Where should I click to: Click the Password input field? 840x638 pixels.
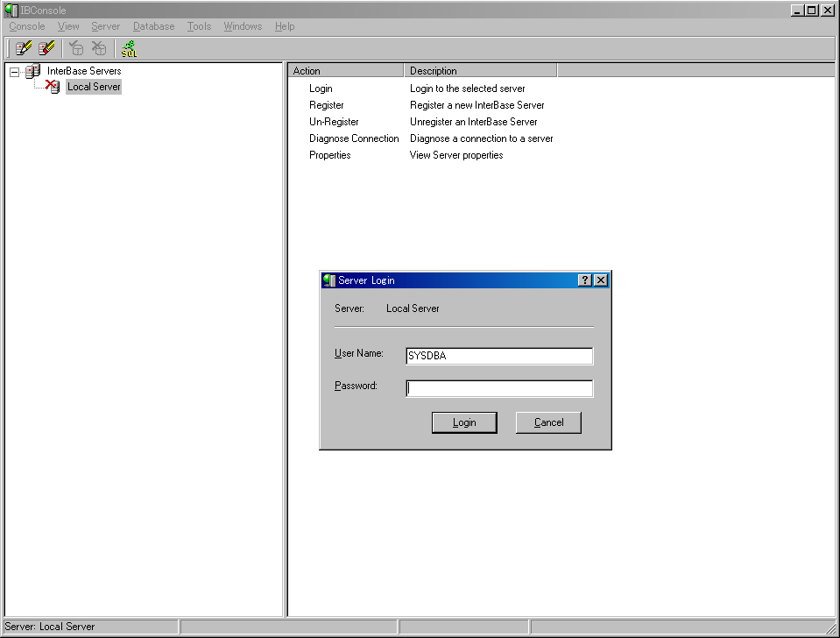[499, 388]
